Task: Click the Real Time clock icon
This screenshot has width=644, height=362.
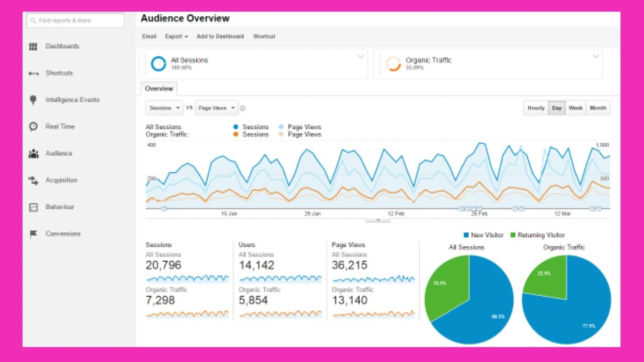Action: point(33,127)
